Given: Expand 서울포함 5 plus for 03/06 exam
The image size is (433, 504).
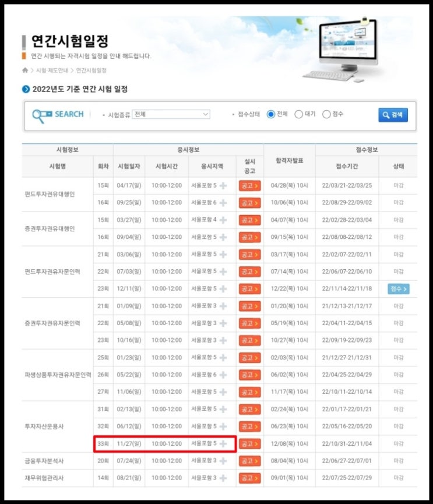Looking at the screenshot, I should point(223,254).
